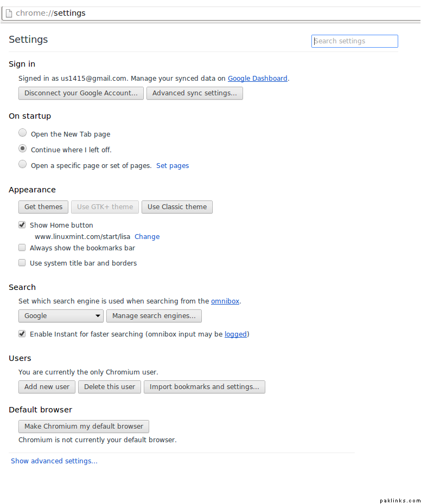Choose Open a specific page radio button
This screenshot has height=504, width=421.
tap(22, 164)
